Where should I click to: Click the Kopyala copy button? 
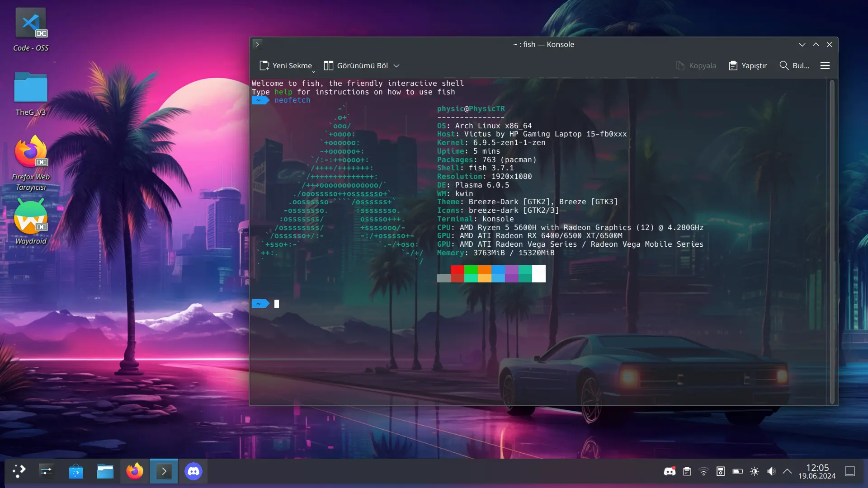point(696,66)
